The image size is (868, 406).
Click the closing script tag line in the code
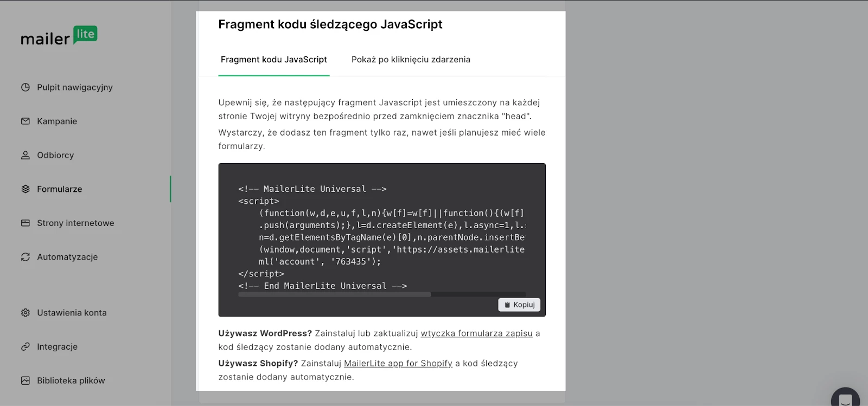(x=261, y=274)
